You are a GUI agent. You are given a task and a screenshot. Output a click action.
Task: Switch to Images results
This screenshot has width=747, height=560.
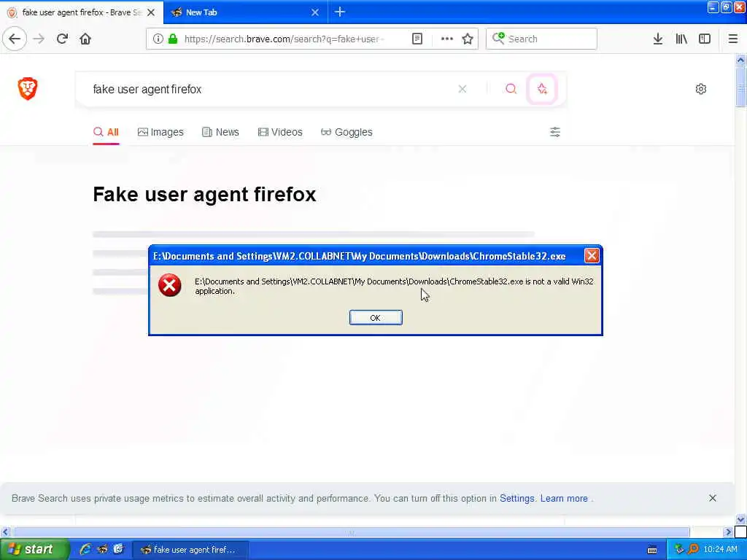coord(160,133)
